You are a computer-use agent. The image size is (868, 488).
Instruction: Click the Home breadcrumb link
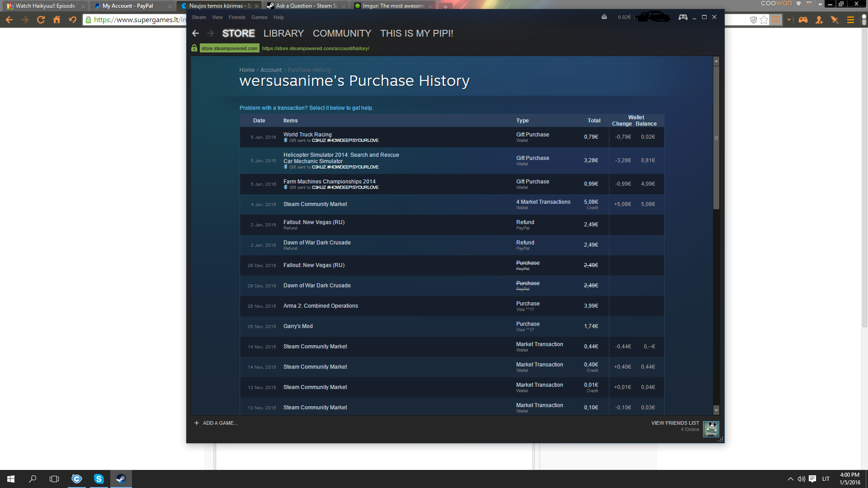pyautogui.click(x=247, y=70)
